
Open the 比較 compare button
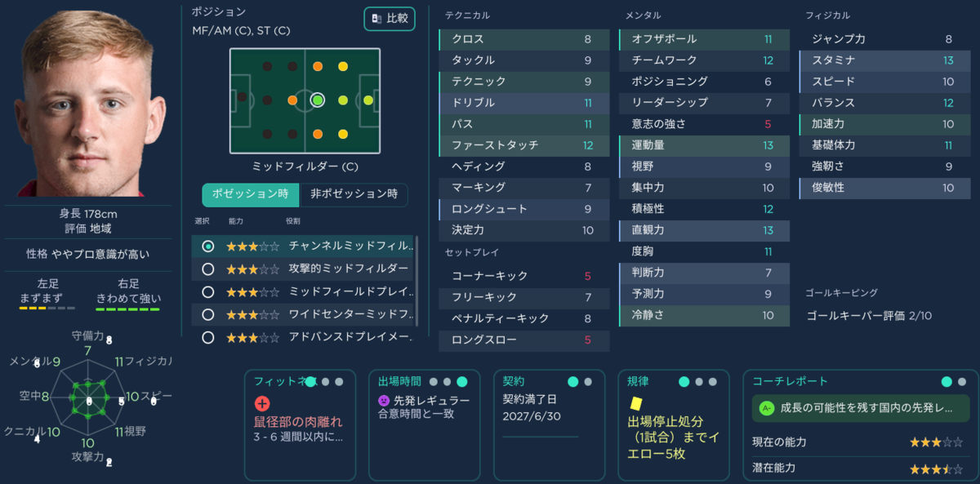(x=390, y=19)
